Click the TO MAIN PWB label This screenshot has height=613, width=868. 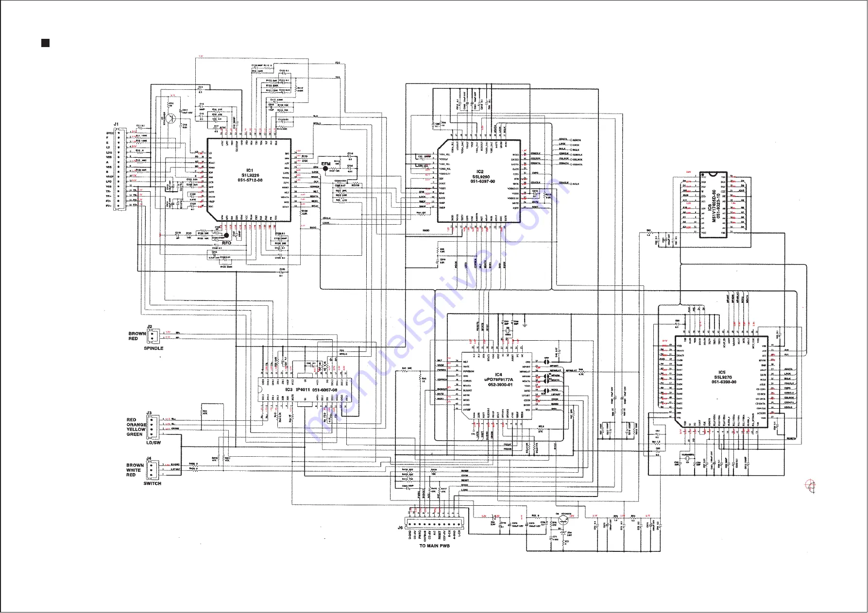tap(435, 546)
